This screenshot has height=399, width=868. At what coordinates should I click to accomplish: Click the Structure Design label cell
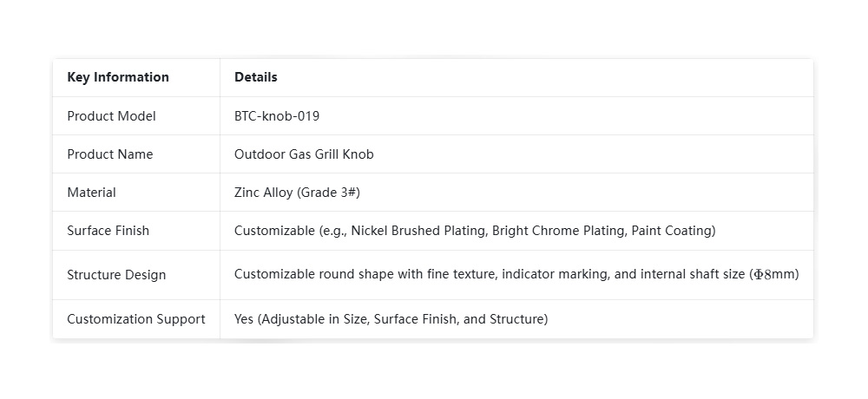click(116, 275)
